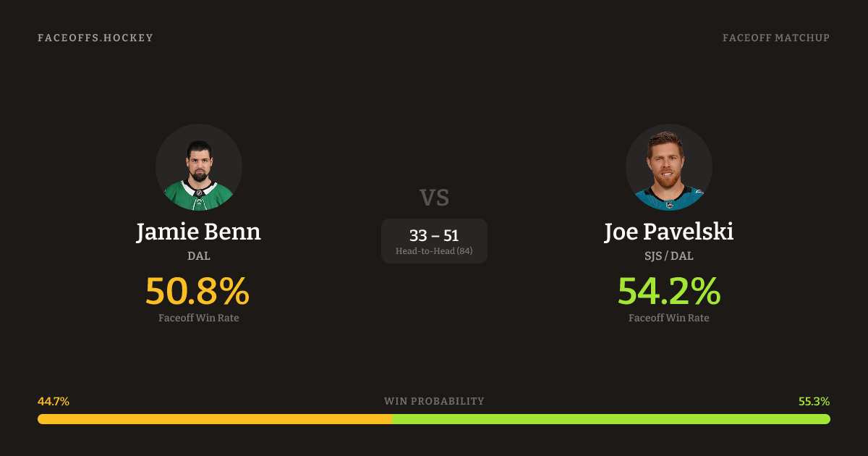The height and width of the screenshot is (456, 868).
Task: Click the yellow segment of probability bar
Action: tap(214, 419)
